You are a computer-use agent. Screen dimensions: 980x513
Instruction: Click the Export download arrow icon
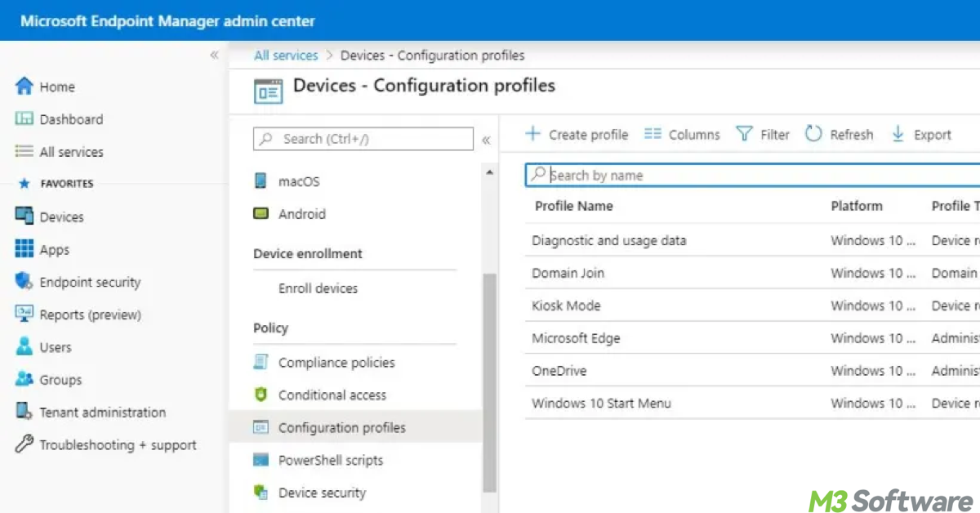coord(898,134)
